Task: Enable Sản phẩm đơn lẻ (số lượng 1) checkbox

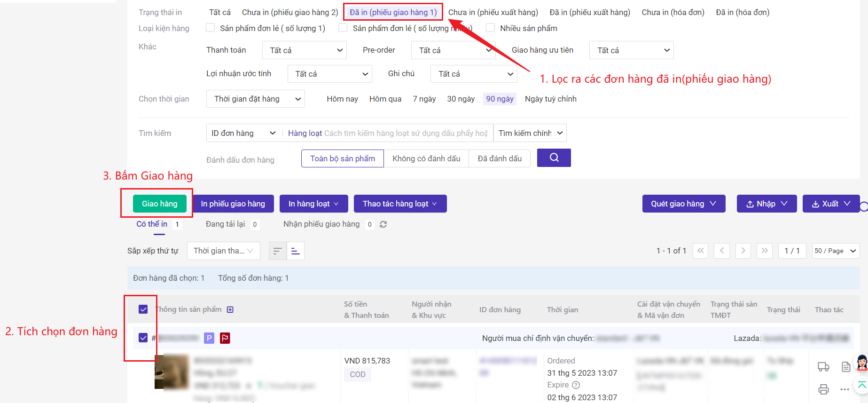Action: [211, 28]
